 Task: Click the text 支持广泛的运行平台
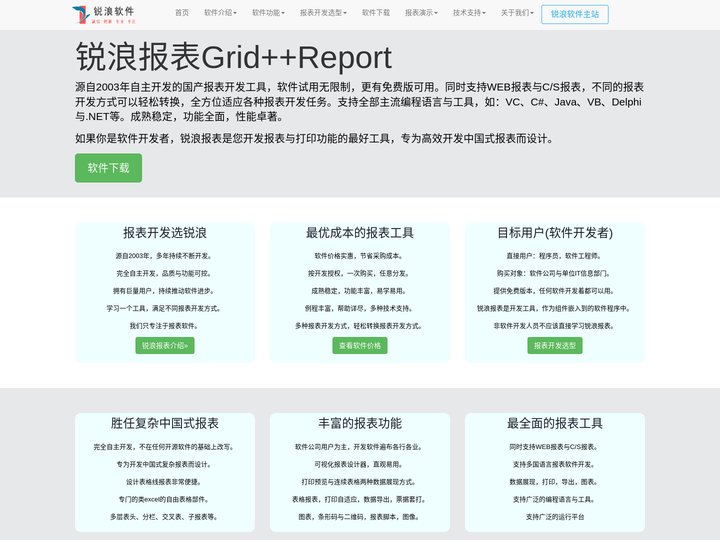pos(555,517)
